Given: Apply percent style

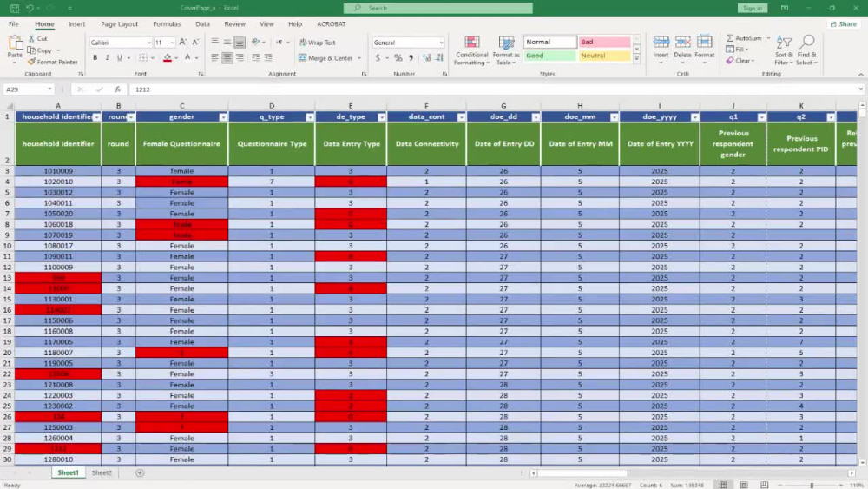Looking at the screenshot, I should pyautogui.click(x=398, y=57).
